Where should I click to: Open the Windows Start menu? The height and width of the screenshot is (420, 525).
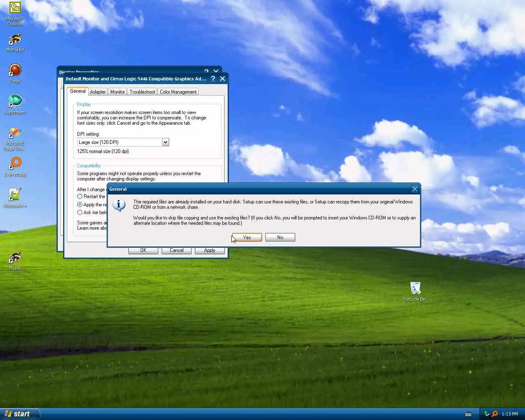pos(20,414)
